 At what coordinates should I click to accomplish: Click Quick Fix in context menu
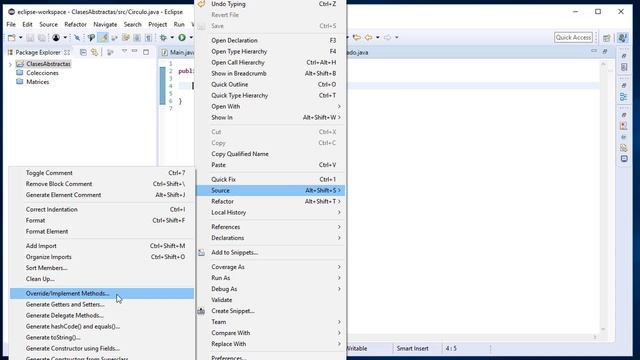[x=271, y=180]
